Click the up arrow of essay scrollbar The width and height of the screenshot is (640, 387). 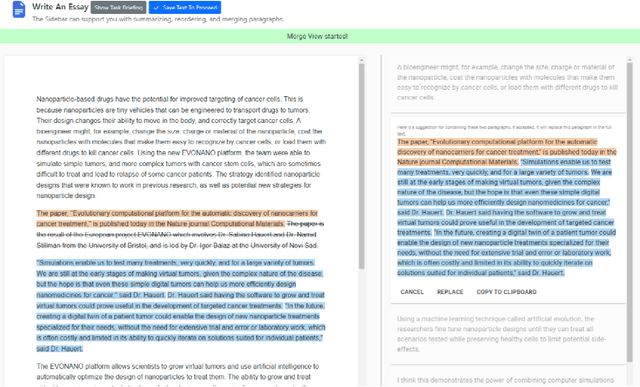(361, 60)
